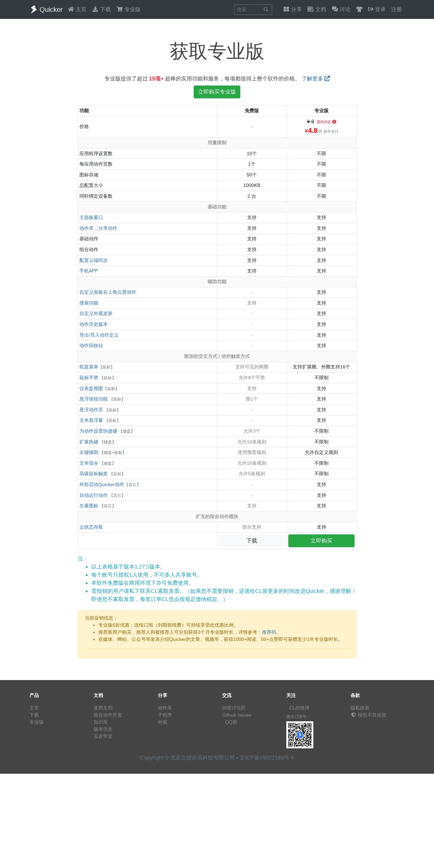Viewport: 434px width, 868px height.
Task: Open the 分享 nav menu
Action: 292,9
